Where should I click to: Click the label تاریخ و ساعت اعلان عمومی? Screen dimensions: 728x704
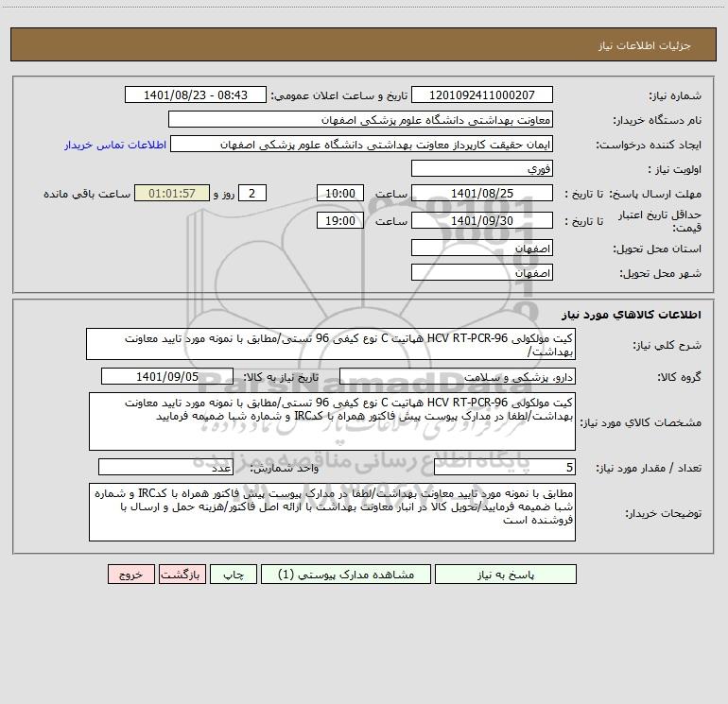click(338, 95)
